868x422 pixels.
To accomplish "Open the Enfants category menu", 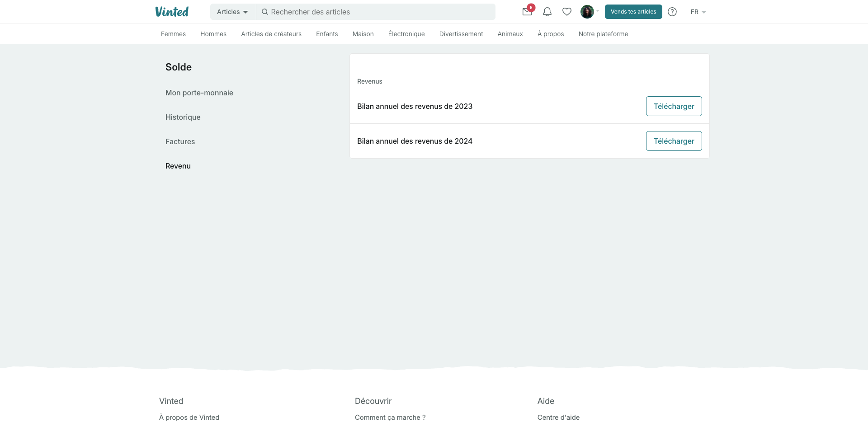I will [327, 34].
